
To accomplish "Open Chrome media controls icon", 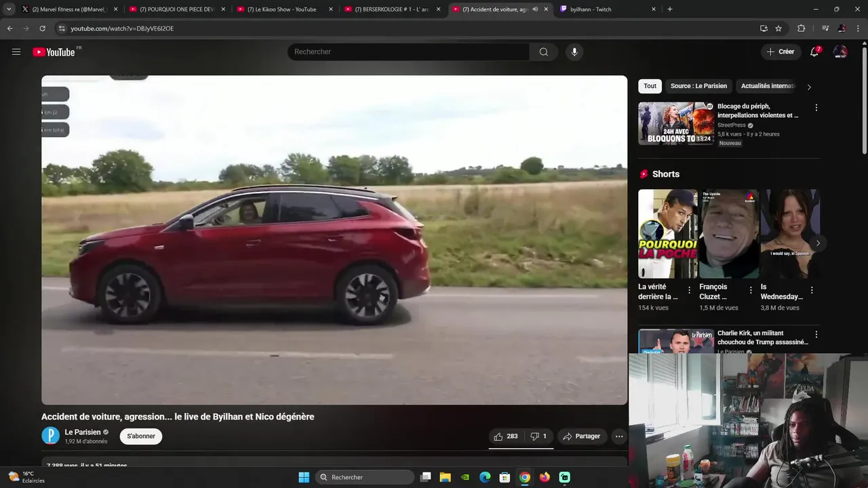I will [825, 28].
